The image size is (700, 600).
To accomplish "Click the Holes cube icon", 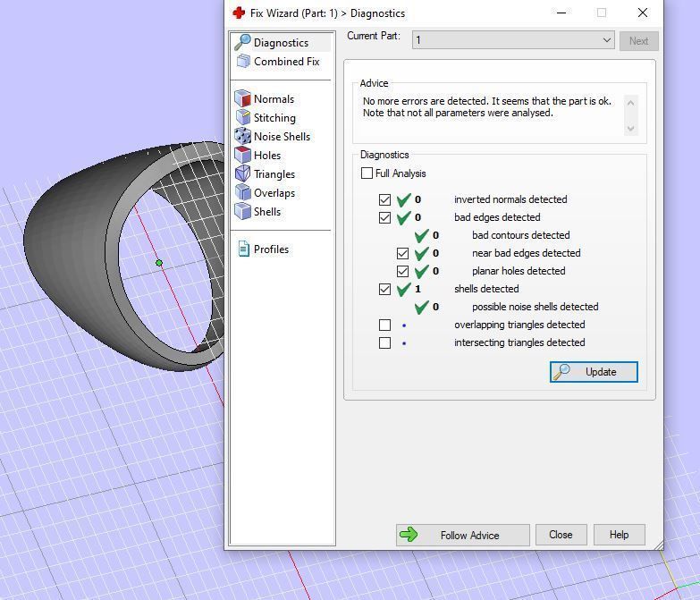I will (x=243, y=155).
